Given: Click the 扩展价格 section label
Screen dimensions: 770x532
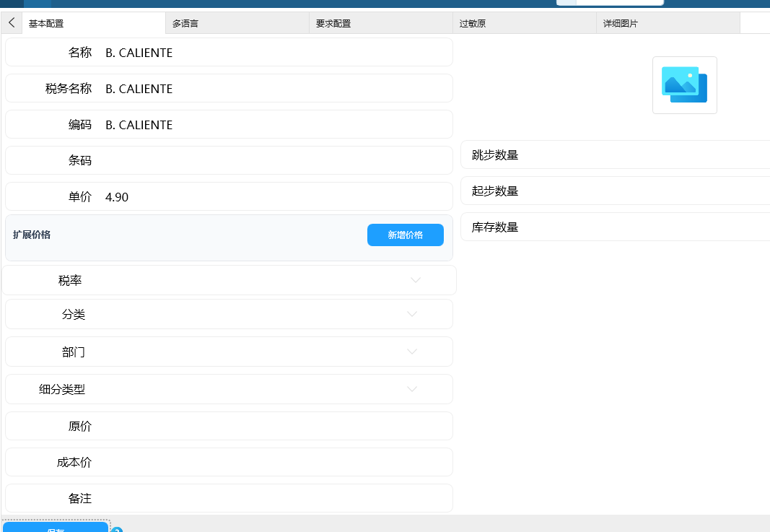Looking at the screenshot, I should [x=32, y=235].
